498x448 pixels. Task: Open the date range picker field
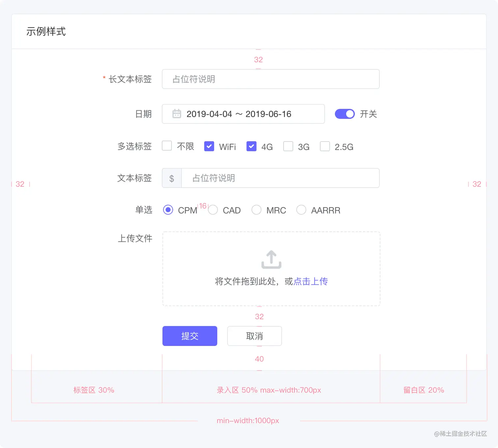tap(243, 114)
